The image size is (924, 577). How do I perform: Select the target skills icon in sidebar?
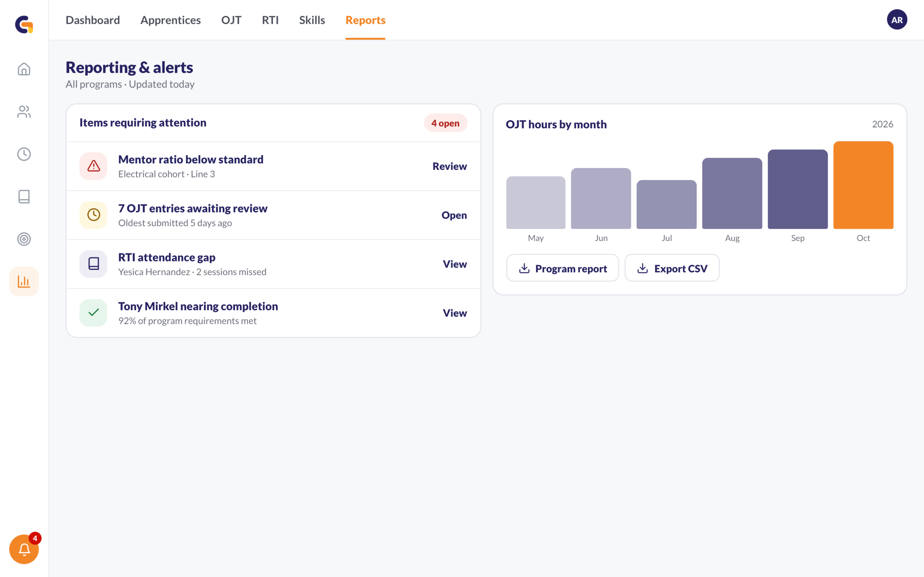coord(24,239)
